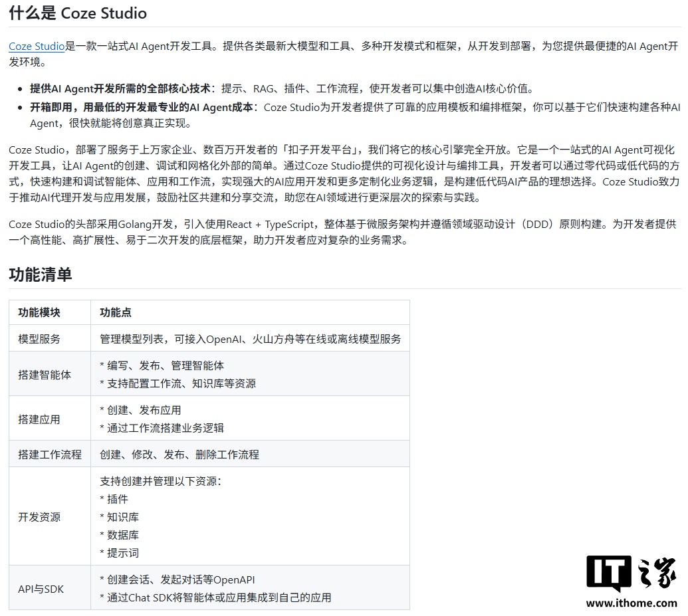Open the Coze Studio hyperlink
Screen dimensions: 688x616
[x=37, y=46]
